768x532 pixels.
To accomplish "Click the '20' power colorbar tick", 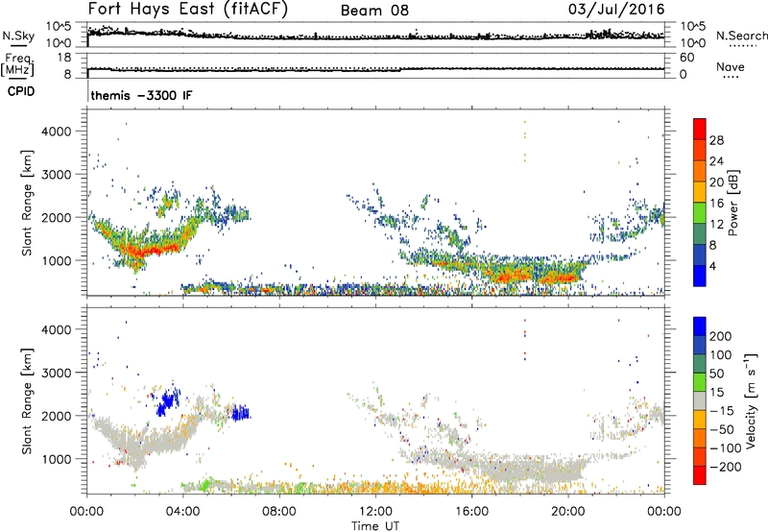I will [716, 182].
